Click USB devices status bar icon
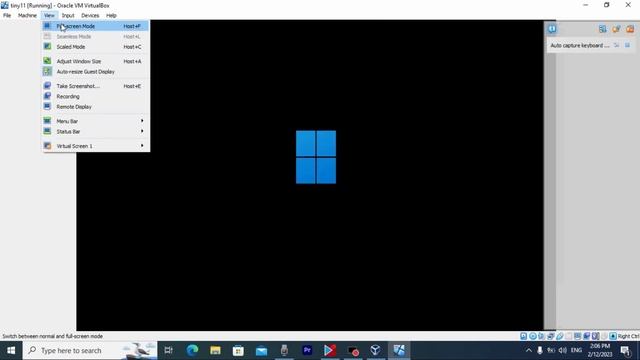Image resolution: width=640 pixels, height=360 pixels. tap(560, 336)
